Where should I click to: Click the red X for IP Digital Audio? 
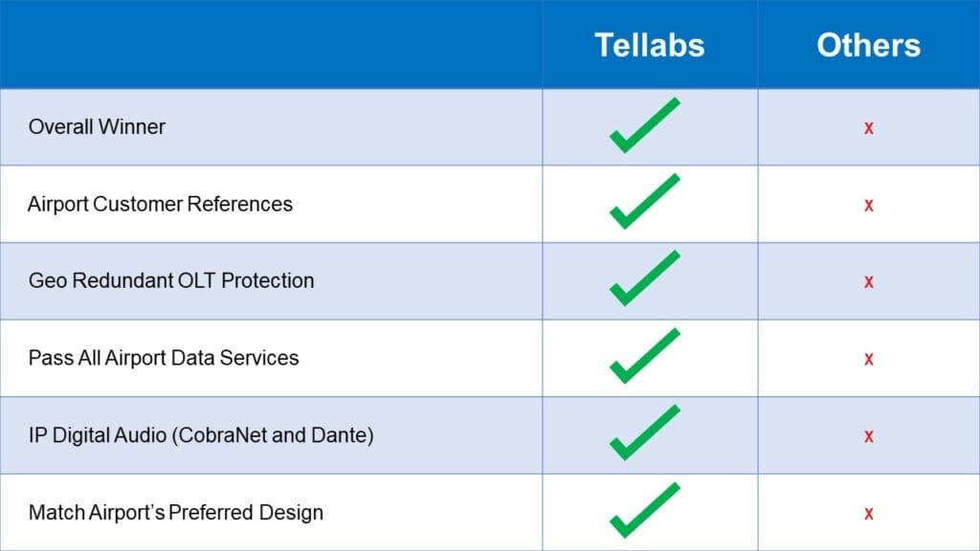click(x=869, y=436)
